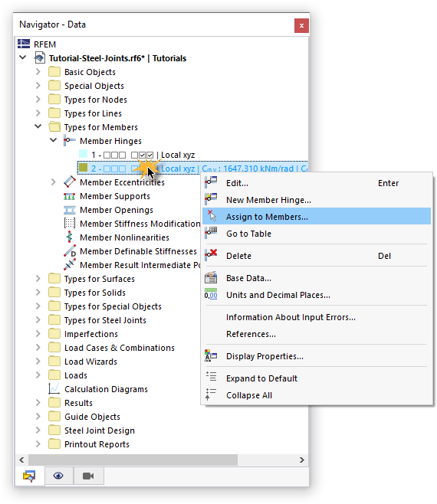Screen dimensions: 437x504
Task: Click the Expand to Default icon
Action: pos(211,377)
